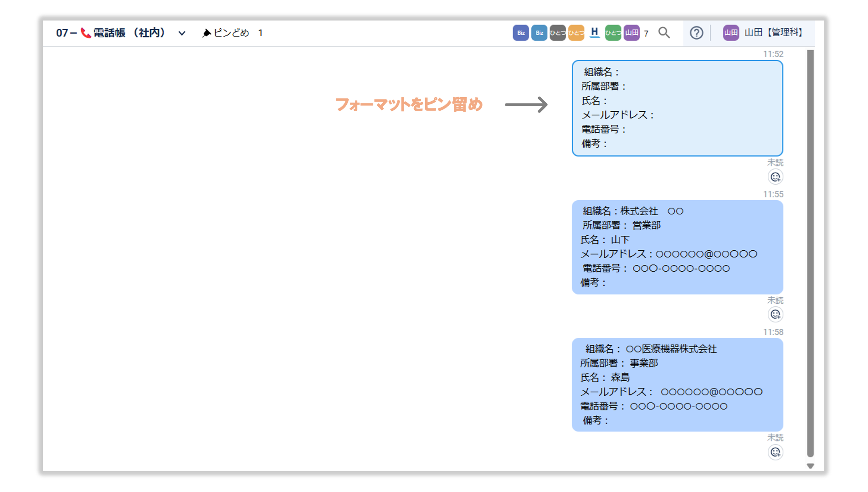Click the 氏名： 森島 line
The height and width of the screenshot is (492, 868).
605,378
